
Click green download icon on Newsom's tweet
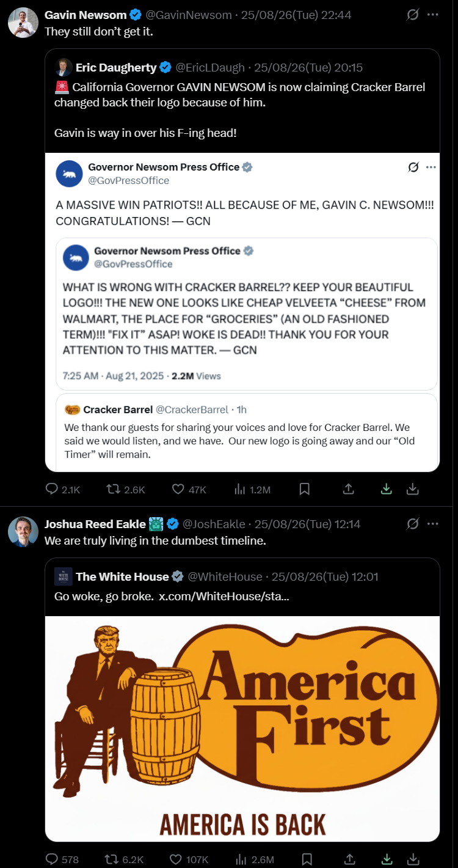coord(386,489)
